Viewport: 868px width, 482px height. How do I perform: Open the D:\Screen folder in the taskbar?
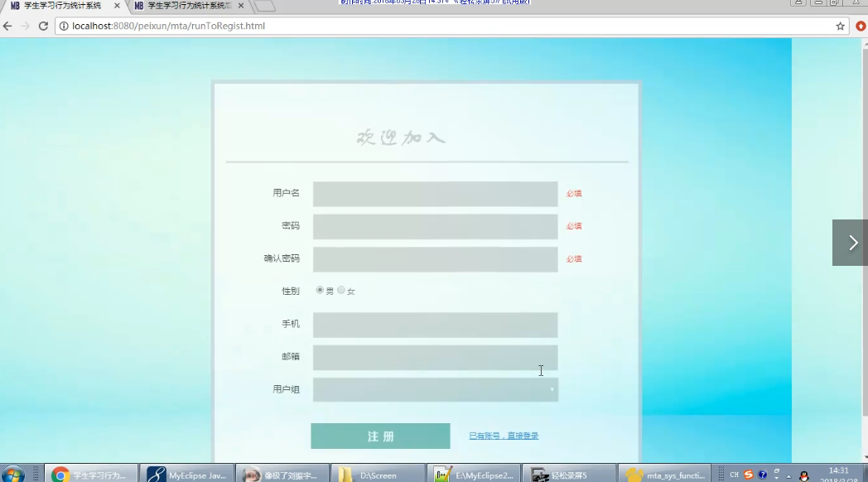pos(378,475)
